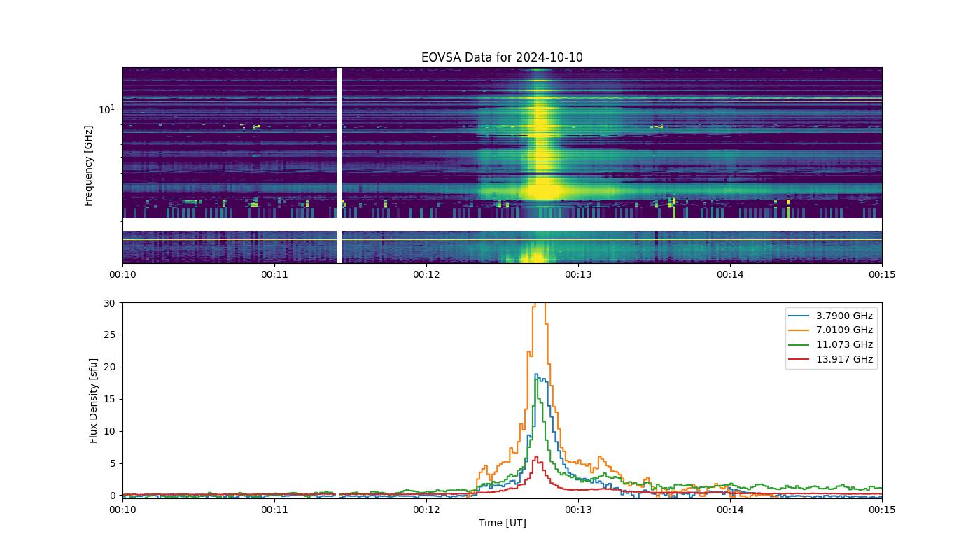Click the Time [UT] axis label
This screenshot has height=560, width=980.
502,523
